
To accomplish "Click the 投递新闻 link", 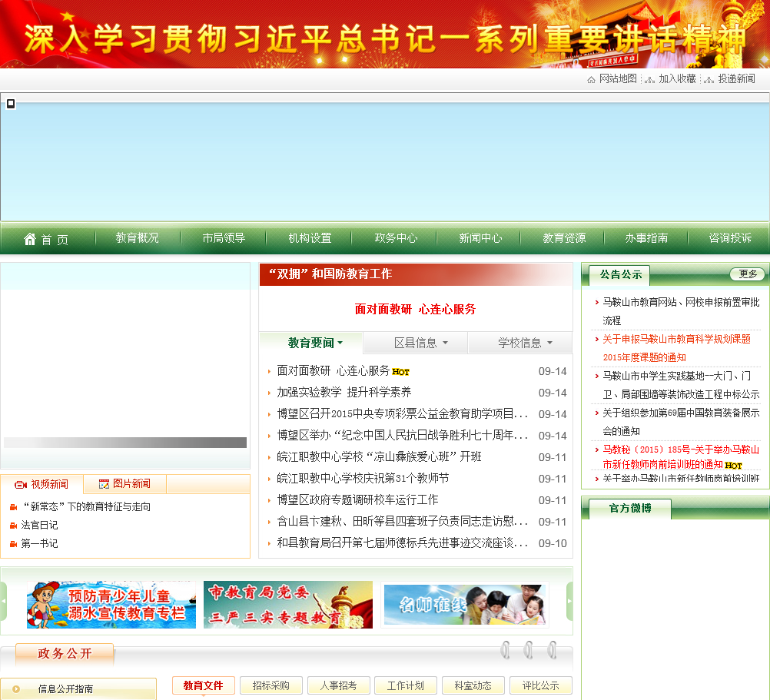I will (x=737, y=79).
